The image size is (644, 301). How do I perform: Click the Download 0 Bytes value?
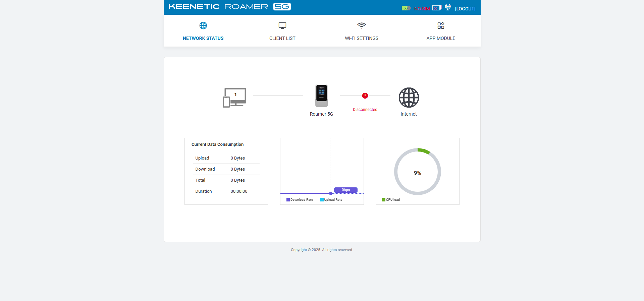click(237, 169)
